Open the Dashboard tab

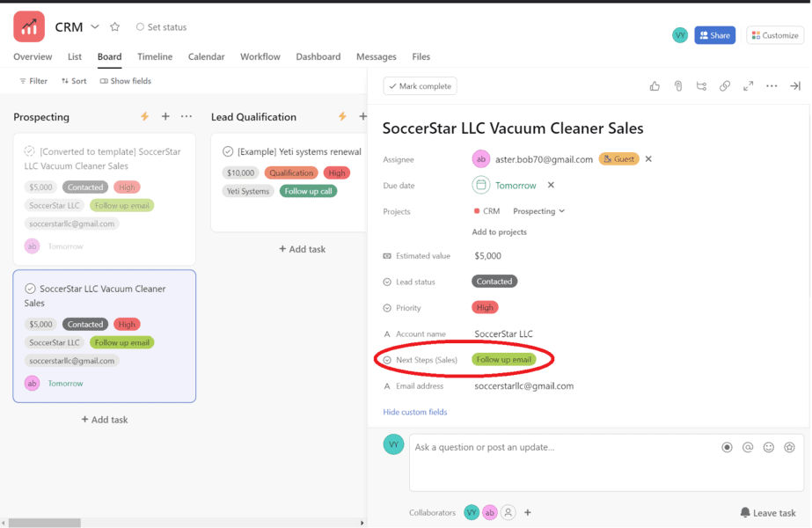(318, 56)
